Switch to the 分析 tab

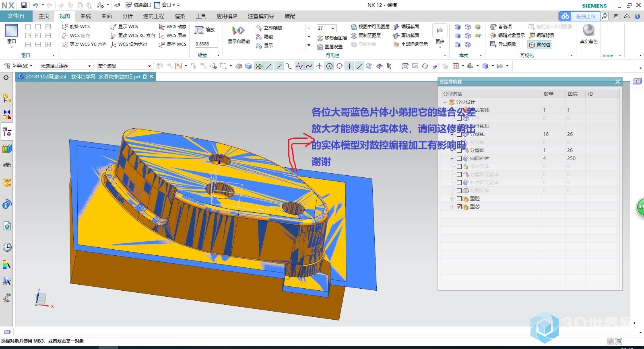[x=128, y=16]
